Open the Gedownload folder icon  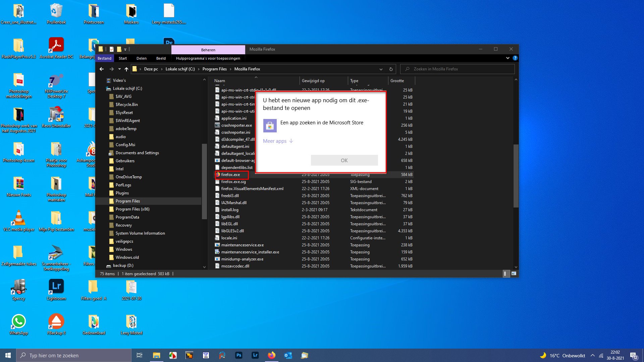point(94,324)
